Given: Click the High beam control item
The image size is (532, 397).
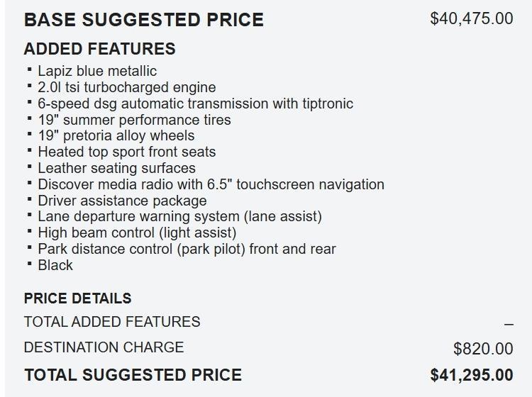Looking at the screenshot, I should (x=137, y=233).
